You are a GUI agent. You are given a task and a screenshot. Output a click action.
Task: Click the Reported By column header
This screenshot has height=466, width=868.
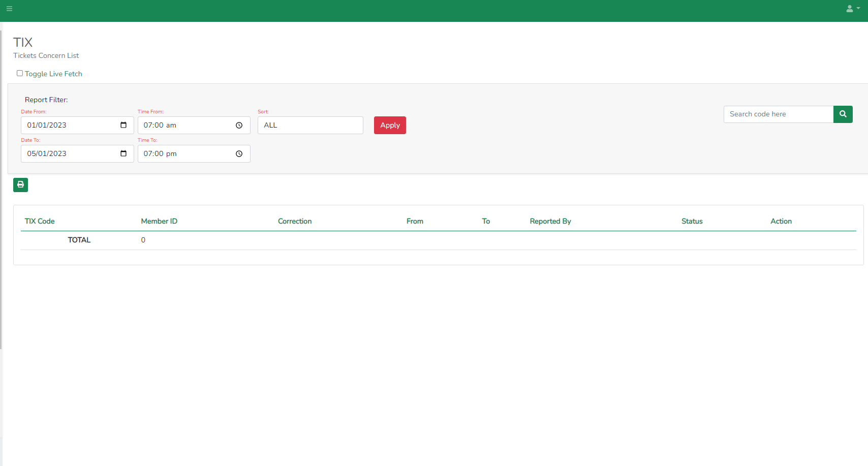click(x=550, y=221)
